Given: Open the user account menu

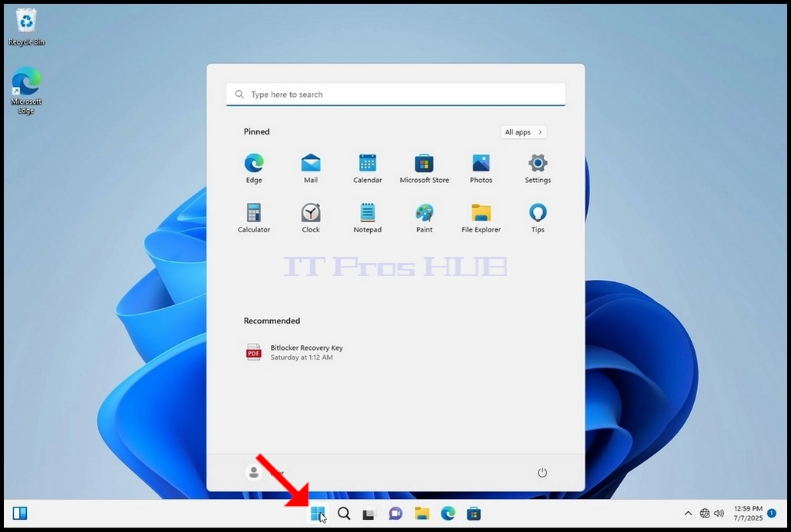Looking at the screenshot, I should click(265, 473).
